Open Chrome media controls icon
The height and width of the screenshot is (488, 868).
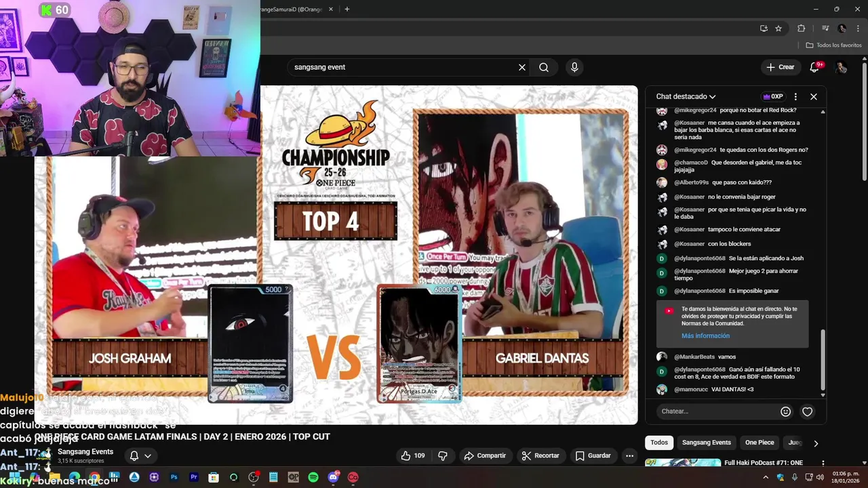pyautogui.click(x=825, y=28)
